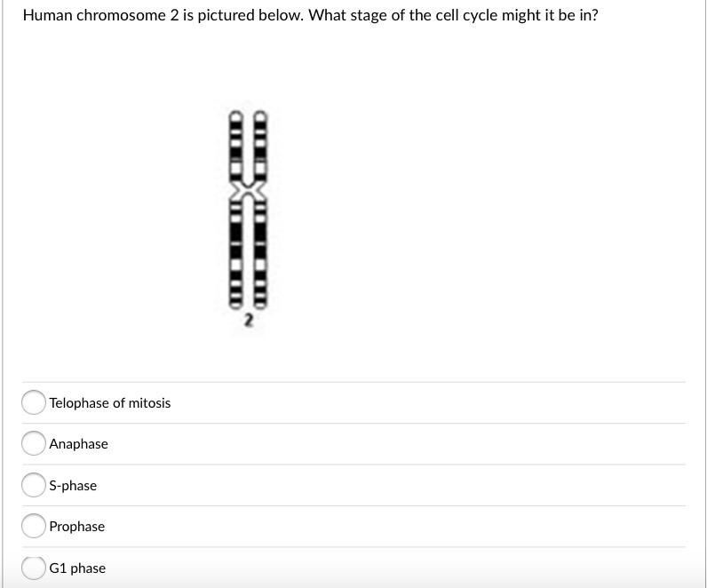
Task: Click the 'Anaphase' answer text
Action: pyautogui.click(x=79, y=444)
